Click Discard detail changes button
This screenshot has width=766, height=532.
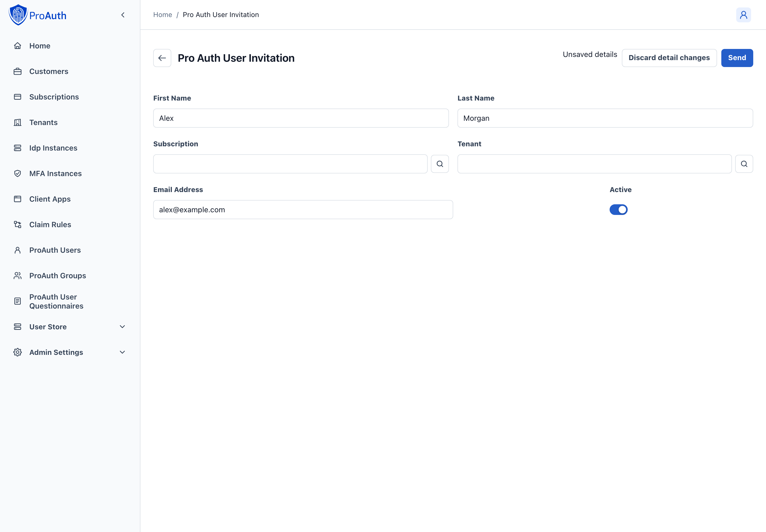tap(669, 58)
